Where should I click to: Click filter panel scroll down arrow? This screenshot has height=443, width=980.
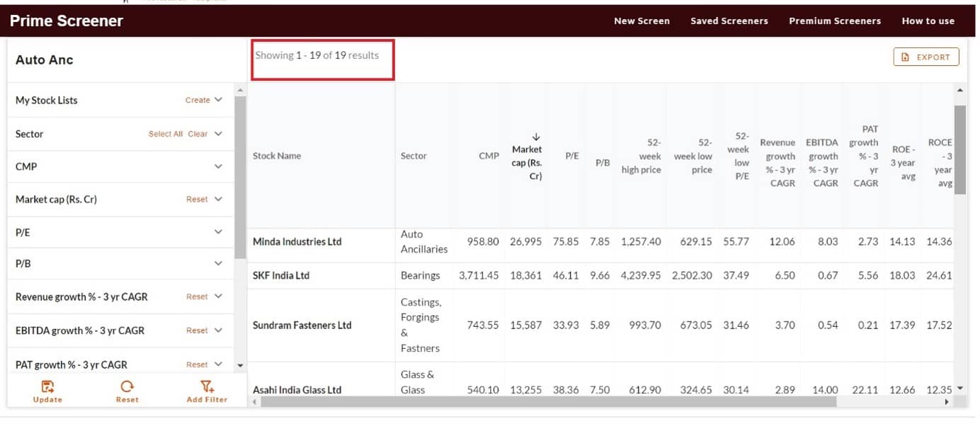[239, 365]
